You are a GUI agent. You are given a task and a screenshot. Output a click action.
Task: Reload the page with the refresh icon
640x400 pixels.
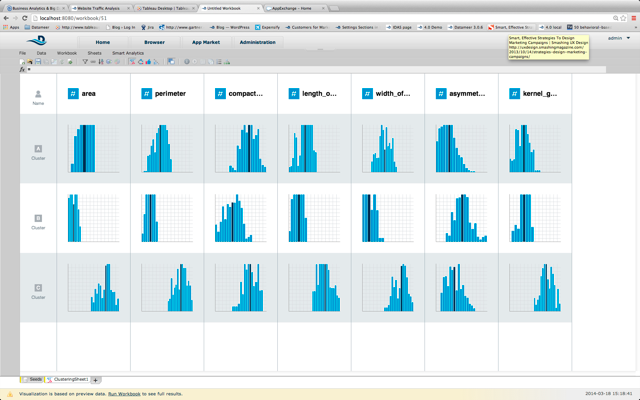[x=24, y=18]
